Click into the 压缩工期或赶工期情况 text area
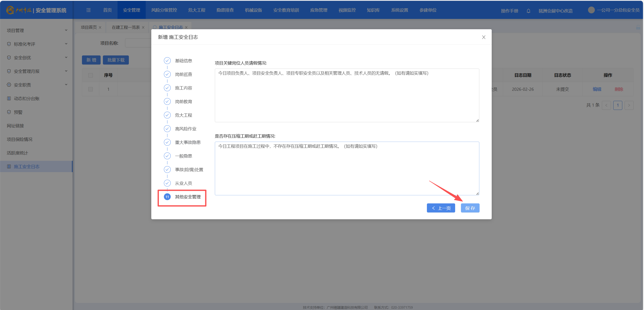This screenshot has width=644, height=310. [347, 168]
